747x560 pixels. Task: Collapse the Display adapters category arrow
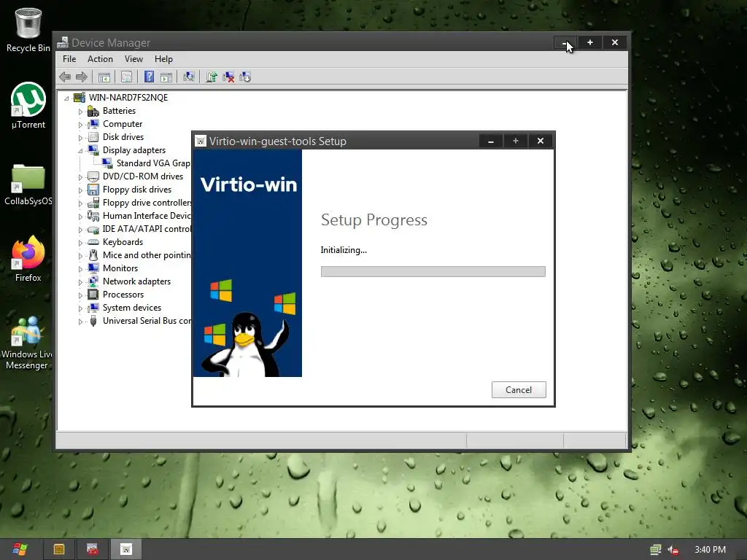pyautogui.click(x=80, y=151)
